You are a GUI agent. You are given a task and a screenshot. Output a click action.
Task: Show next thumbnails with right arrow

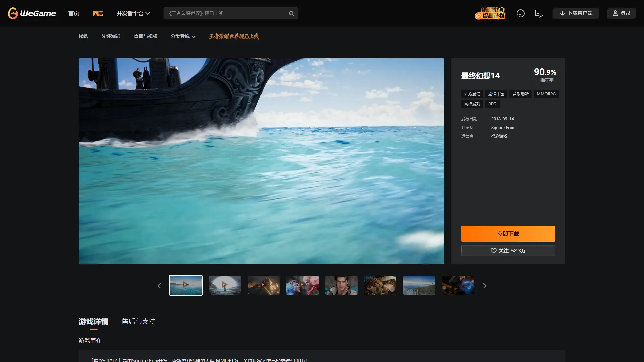[484, 286]
